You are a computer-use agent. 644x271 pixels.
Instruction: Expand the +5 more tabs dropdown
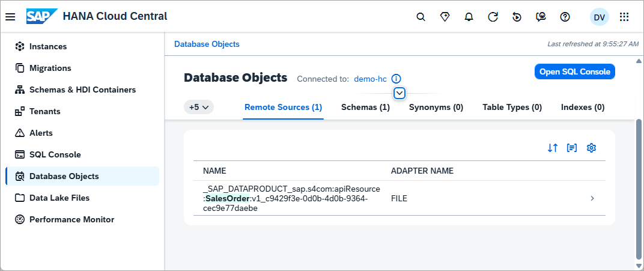tap(199, 107)
